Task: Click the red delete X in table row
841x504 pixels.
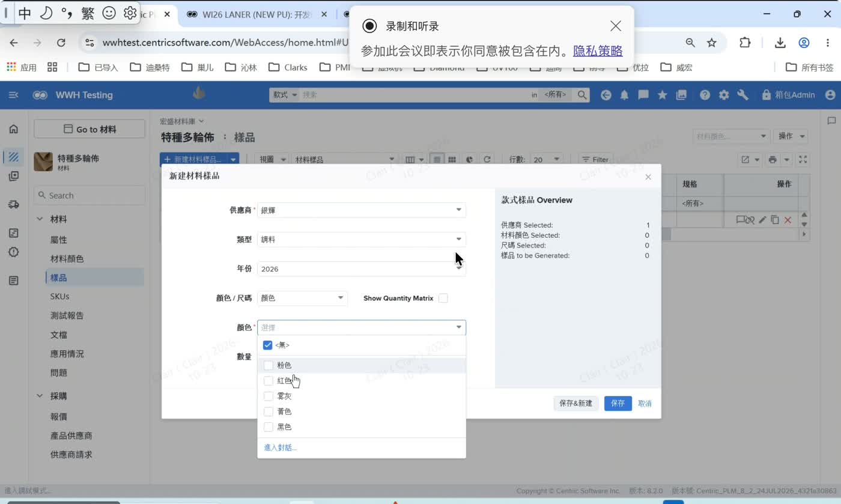Action: (788, 220)
